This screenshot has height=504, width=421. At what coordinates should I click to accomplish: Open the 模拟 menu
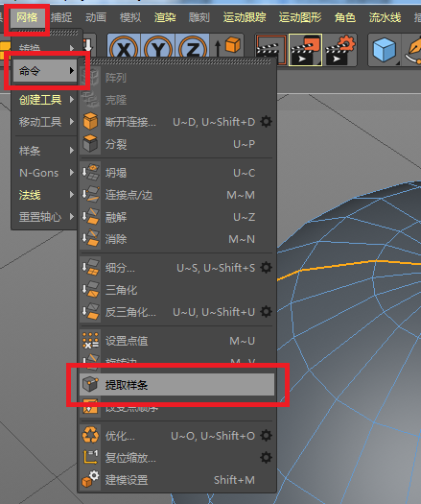pos(130,17)
